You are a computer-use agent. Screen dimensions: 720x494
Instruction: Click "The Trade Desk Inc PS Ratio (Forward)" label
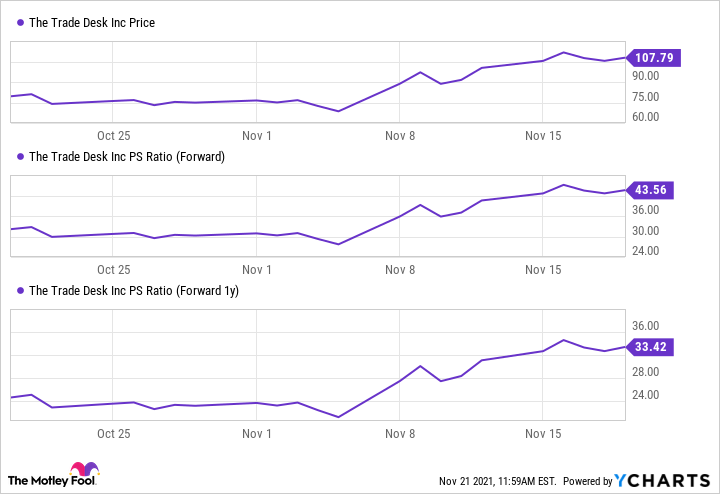click(x=127, y=156)
